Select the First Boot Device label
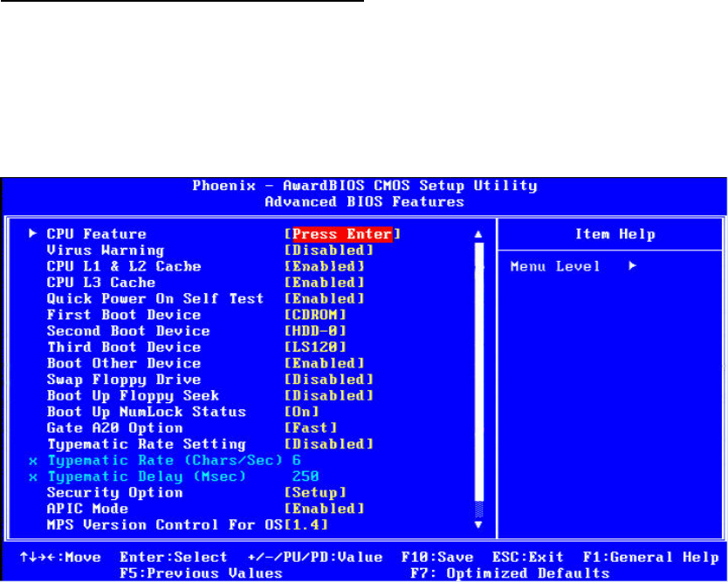The width and height of the screenshot is (728, 582). pos(124,315)
